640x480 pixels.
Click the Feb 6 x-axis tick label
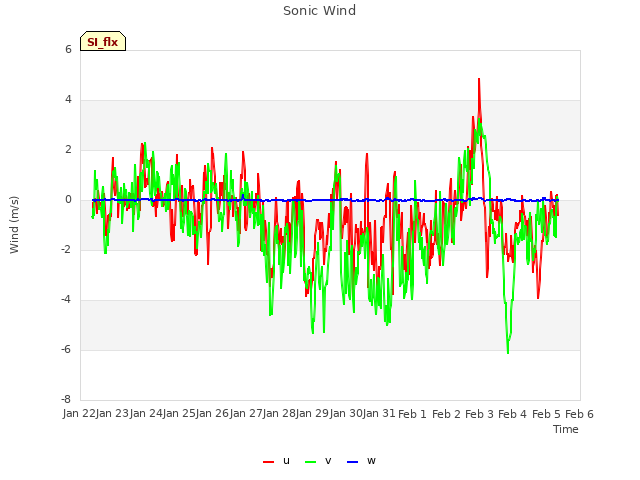click(x=579, y=414)
